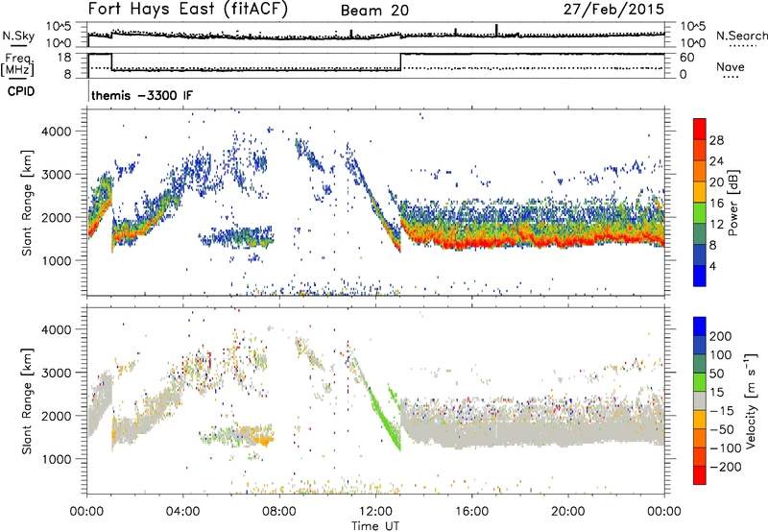
Task: Click the '04:00' time axis tick label
Action: (183, 512)
